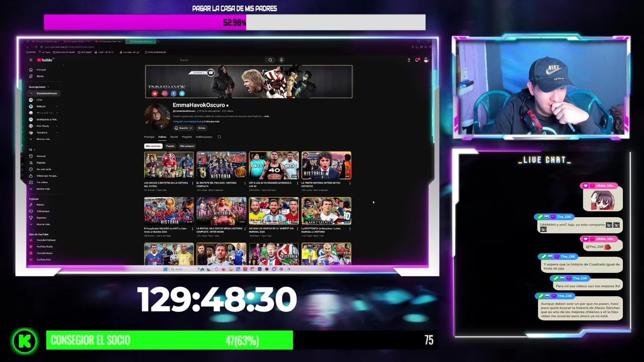The width and height of the screenshot is (644, 362).
Task: Expand the channel description …más
Action: (x=266, y=116)
